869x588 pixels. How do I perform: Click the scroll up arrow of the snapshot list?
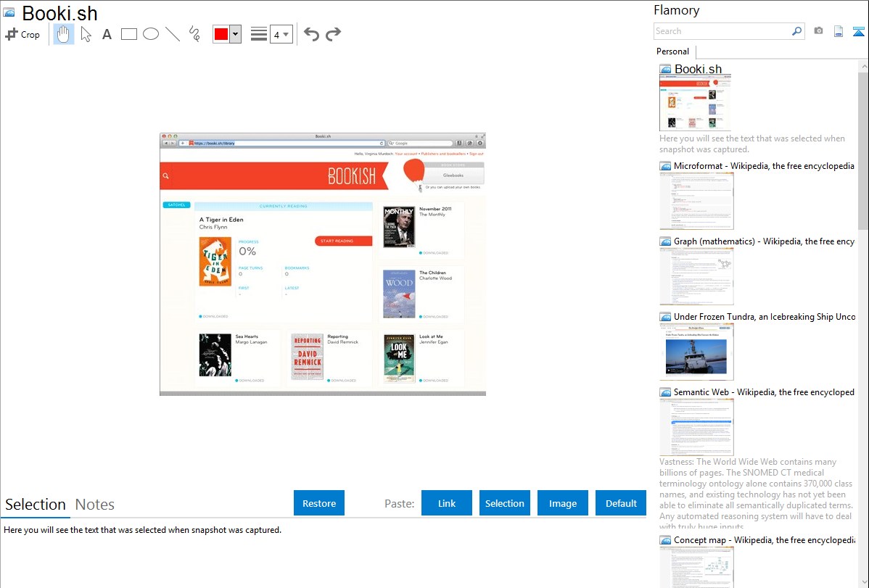[863, 67]
